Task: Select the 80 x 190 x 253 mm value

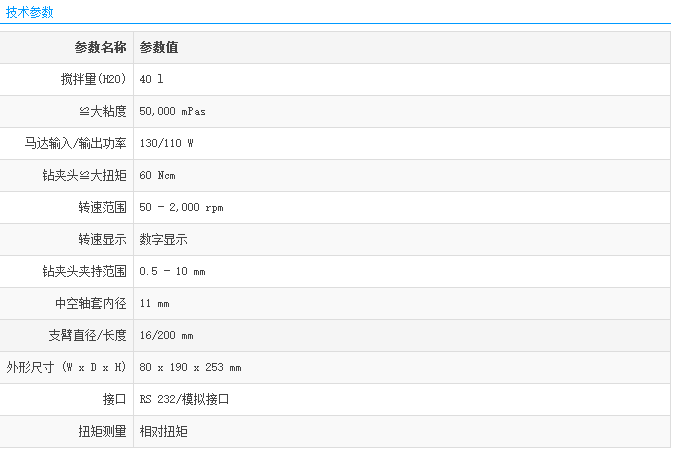Action: [190, 367]
